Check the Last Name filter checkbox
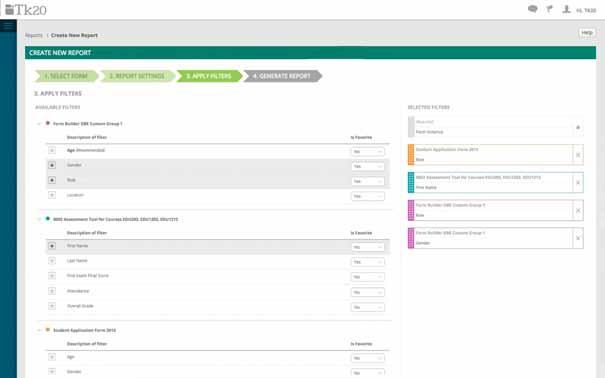The image size is (605, 378). [x=52, y=261]
